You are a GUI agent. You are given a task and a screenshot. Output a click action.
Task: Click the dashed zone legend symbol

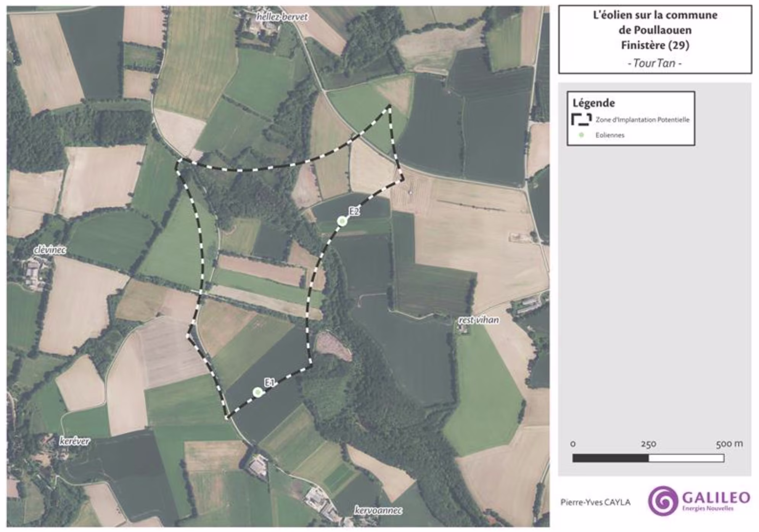coord(581,119)
